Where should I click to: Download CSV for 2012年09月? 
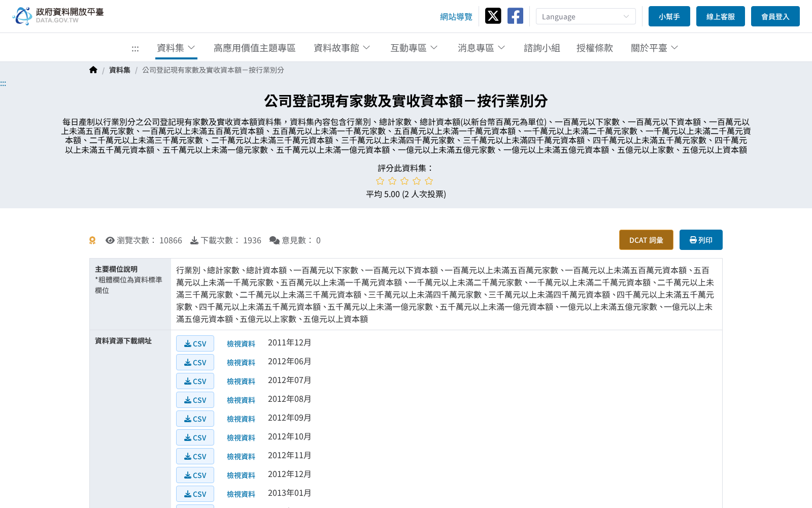coord(195,419)
